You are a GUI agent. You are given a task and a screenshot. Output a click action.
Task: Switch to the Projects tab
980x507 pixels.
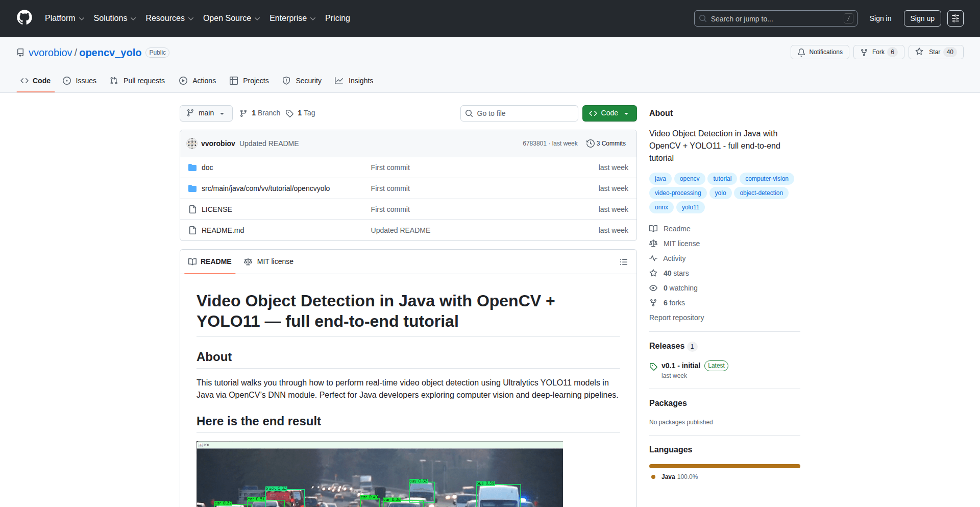coord(249,81)
